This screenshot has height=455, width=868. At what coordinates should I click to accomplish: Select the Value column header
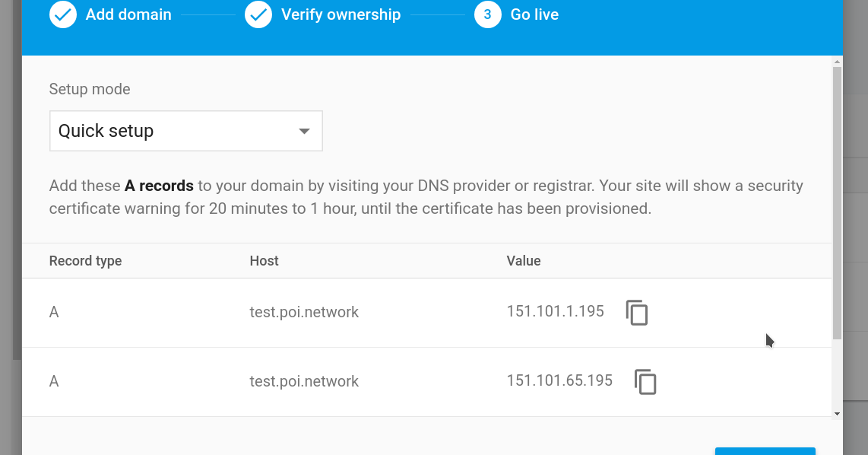pyautogui.click(x=524, y=260)
